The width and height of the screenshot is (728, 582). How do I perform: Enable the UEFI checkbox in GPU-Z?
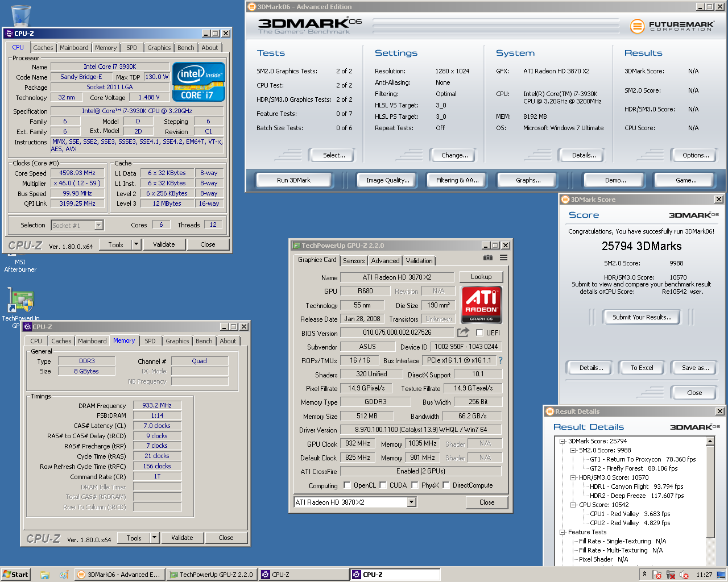click(x=479, y=332)
